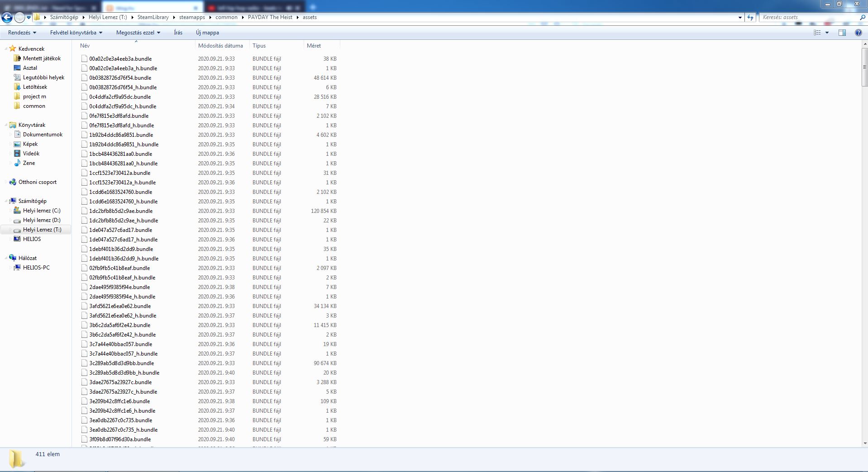
Task: Click the Back navigation arrow button
Action: 7,17
